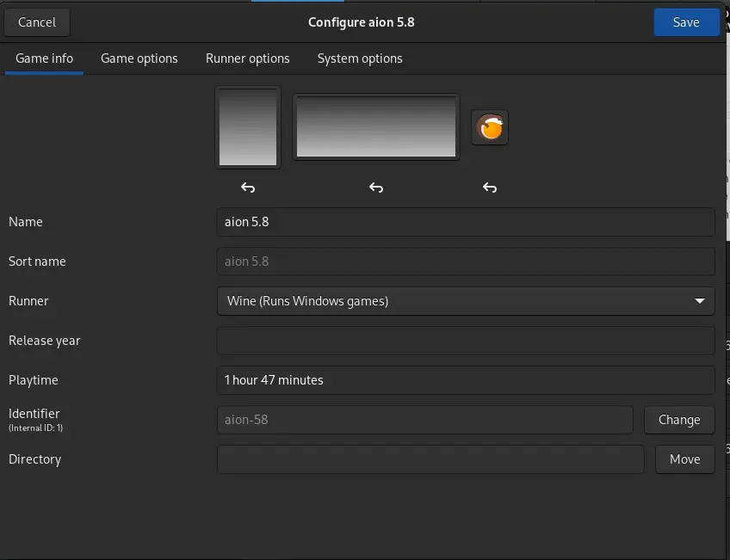This screenshot has width=730, height=560.
Task: Focus the Name field with aion 5.8
Action: pos(466,222)
